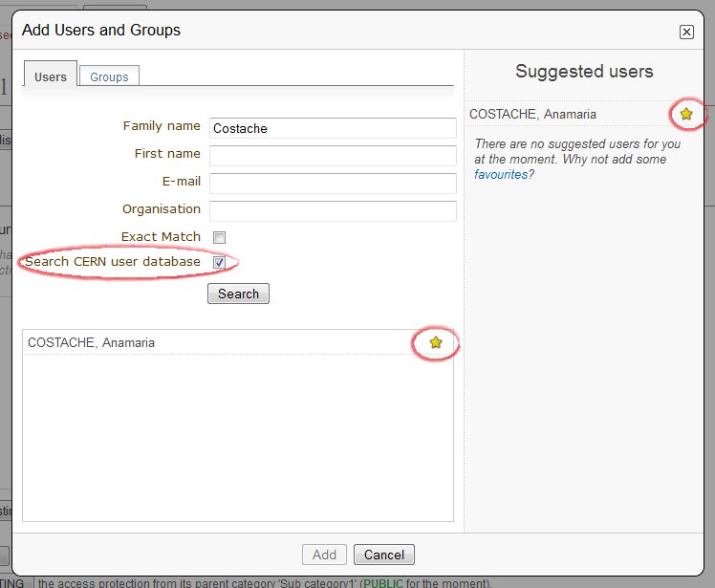Select COSTACHE, Anamaria under Suggested users

532,114
